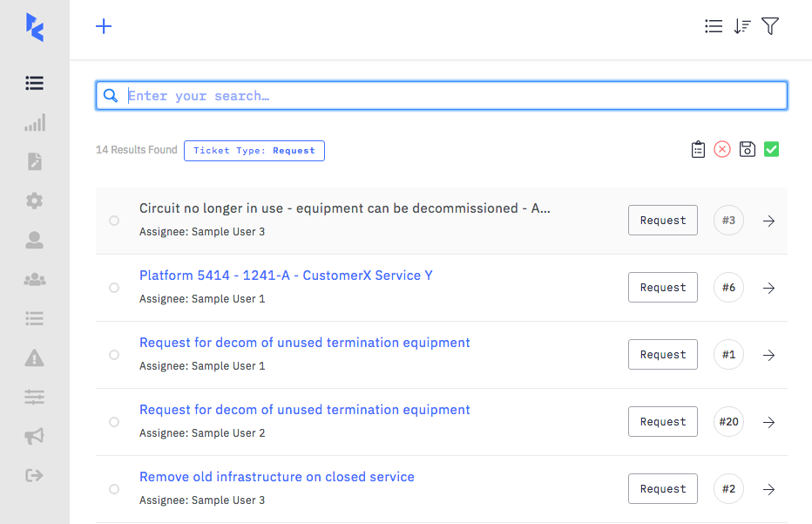Click the green checkmark select-all icon
The height and width of the screenshot is (524, 812).
point(772,149)
